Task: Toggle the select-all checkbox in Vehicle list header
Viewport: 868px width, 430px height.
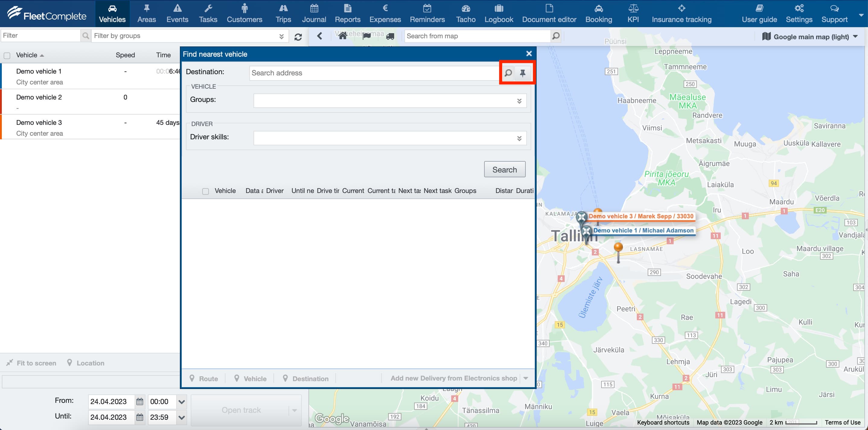Action: click(x=7, y=55)
